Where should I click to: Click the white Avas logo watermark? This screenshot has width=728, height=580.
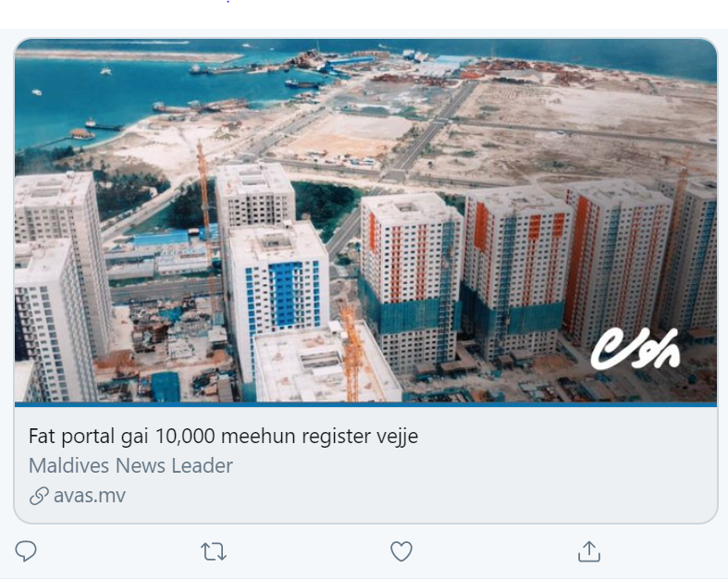point(636,349)
